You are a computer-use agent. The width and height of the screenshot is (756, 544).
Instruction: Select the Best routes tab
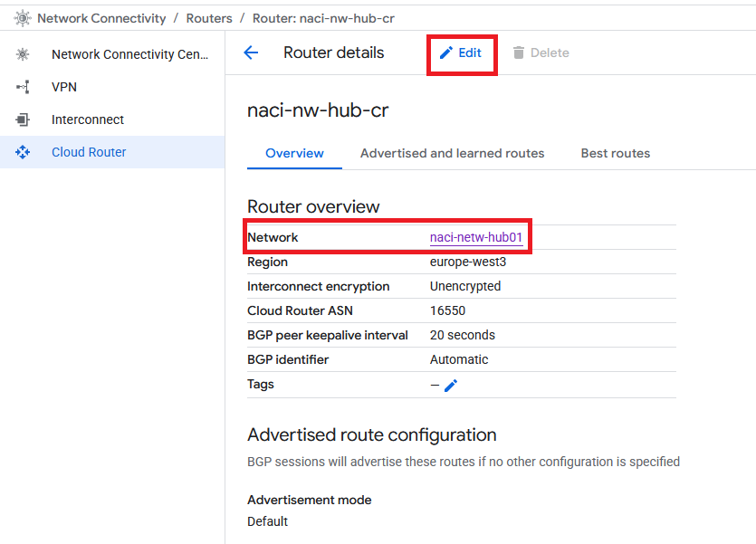(615, 153)
